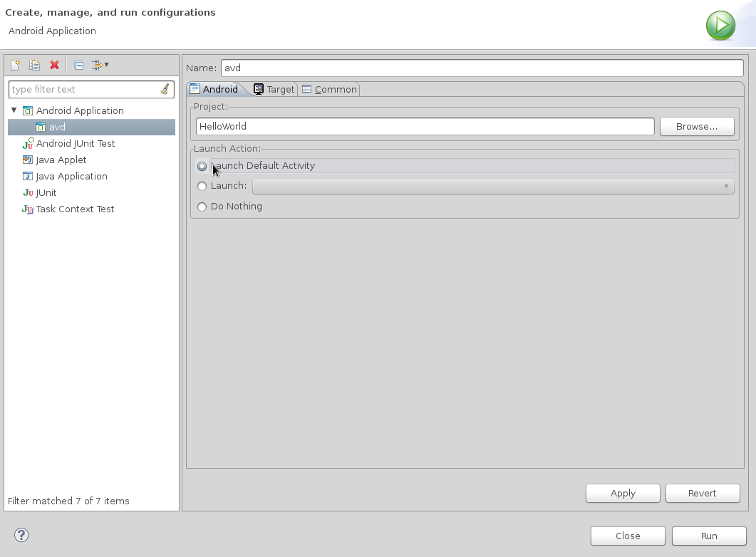Switch to the Target tab
This screenshot has height=557, width=756.
(274, 89)
